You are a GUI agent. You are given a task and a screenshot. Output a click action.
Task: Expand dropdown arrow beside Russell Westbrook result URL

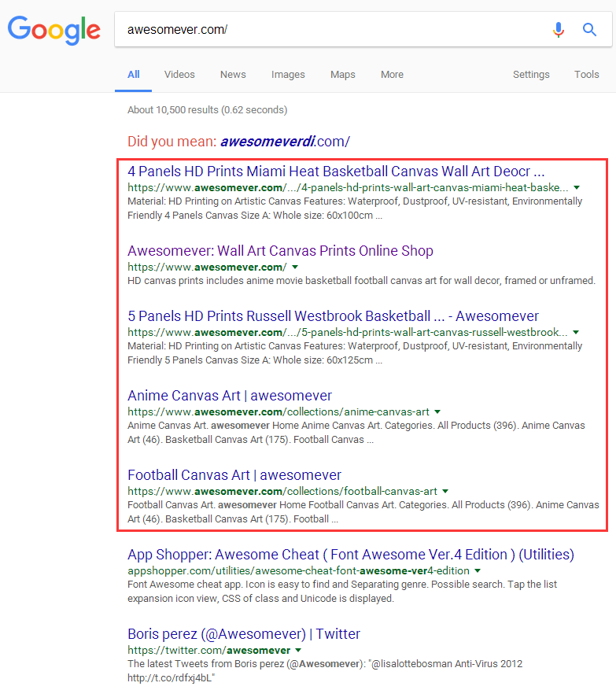576,333
